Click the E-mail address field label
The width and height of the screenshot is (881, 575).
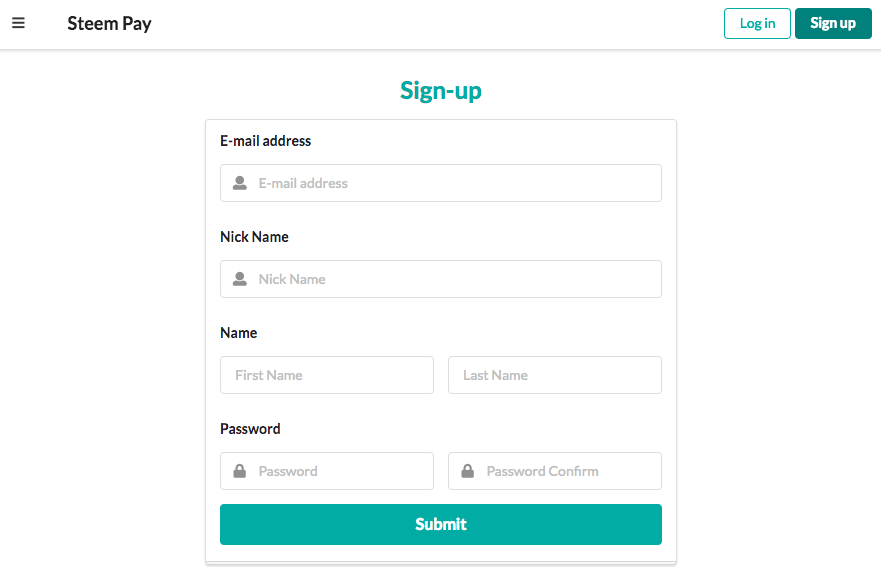[x=265, y=141]
